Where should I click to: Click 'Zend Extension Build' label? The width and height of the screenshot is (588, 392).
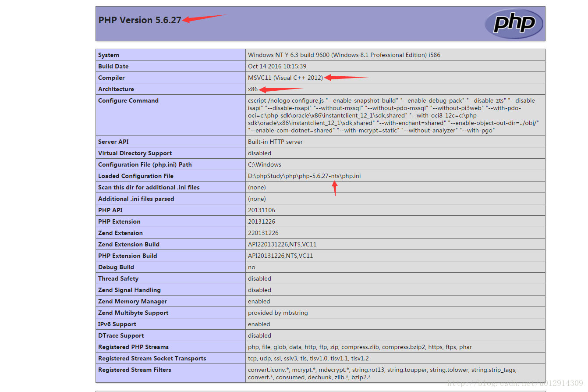click(x=129, y=244)
